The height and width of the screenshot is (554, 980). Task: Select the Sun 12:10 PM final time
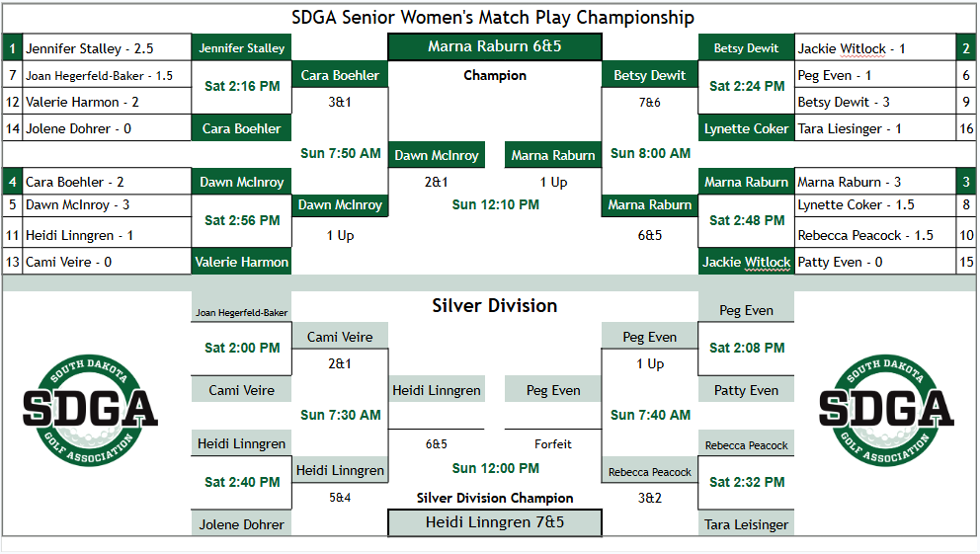click(x=495, y=204)
